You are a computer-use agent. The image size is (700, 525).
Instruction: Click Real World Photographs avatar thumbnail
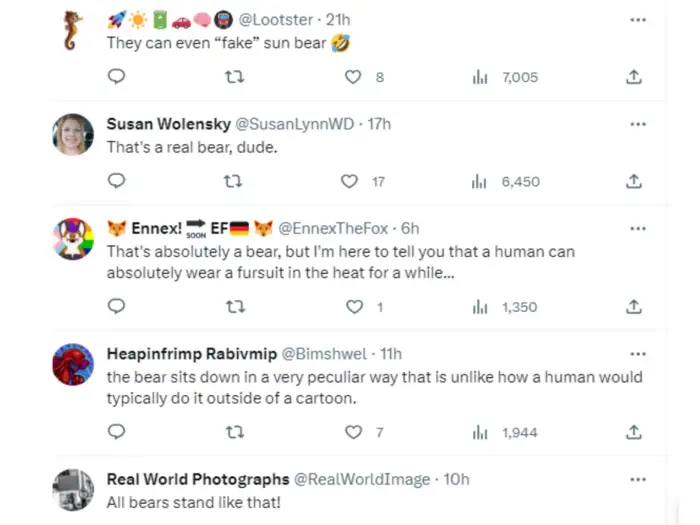point(73,491)
